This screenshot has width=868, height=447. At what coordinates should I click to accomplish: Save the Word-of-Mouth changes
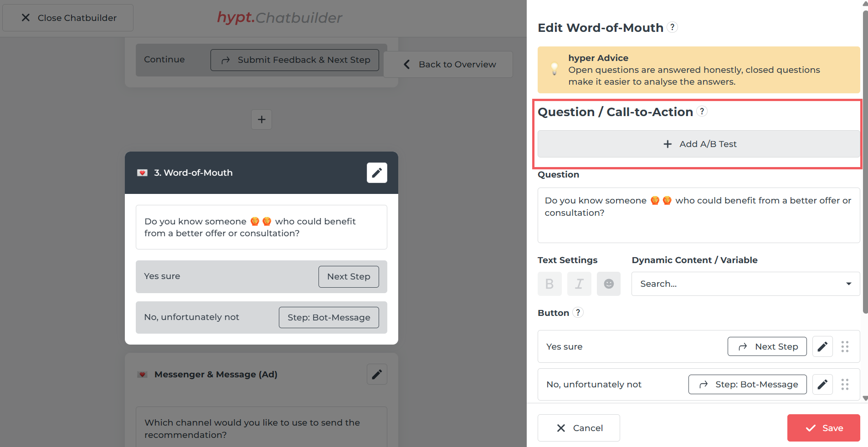[823, 428]
